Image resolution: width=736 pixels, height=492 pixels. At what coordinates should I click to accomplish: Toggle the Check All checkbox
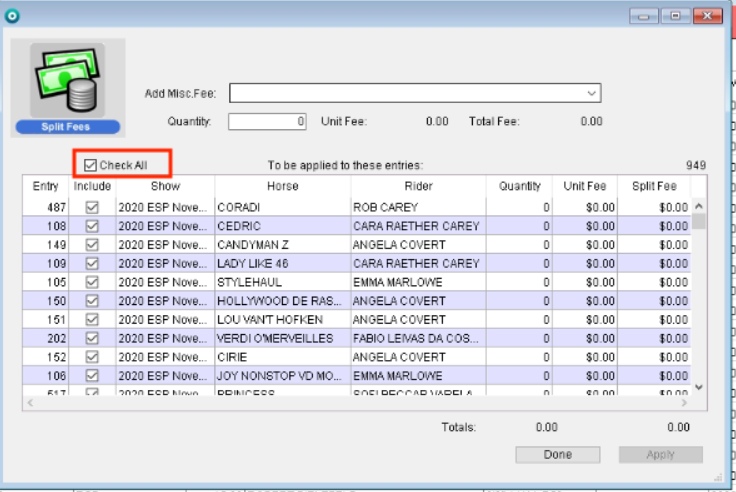[90, 165]
